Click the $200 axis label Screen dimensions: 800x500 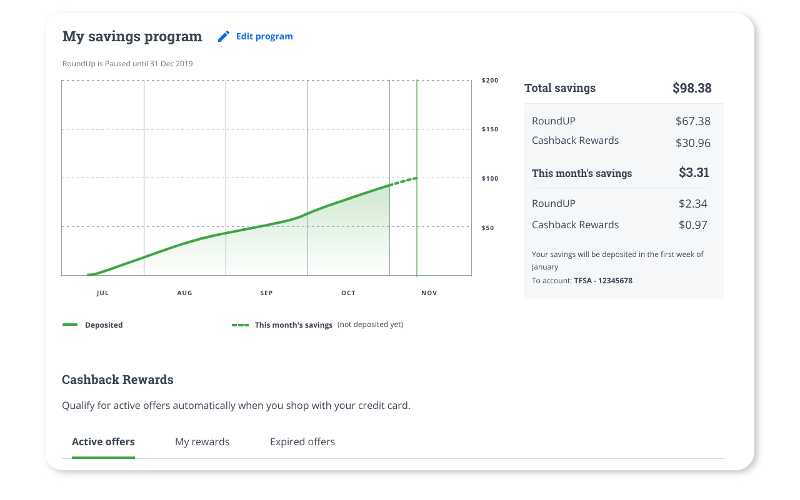[x=490, y=81]
